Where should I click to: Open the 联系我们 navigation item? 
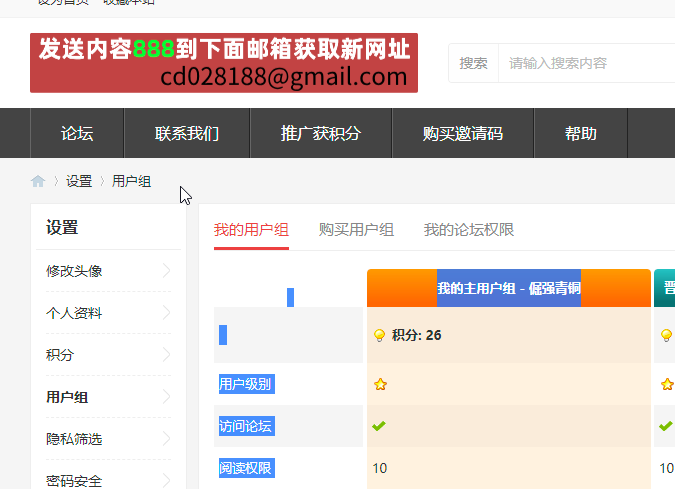point(187,133)
